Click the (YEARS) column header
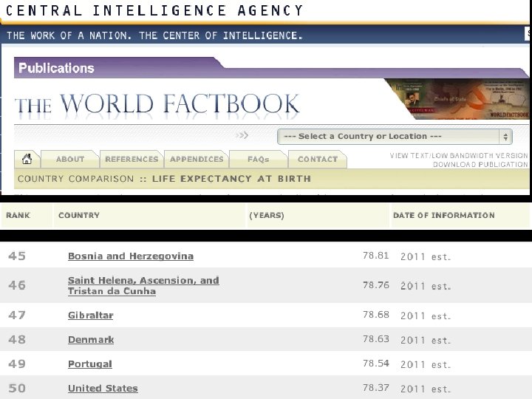The height and width of the screenshot is (399, 532). click(x=267, y=215)
